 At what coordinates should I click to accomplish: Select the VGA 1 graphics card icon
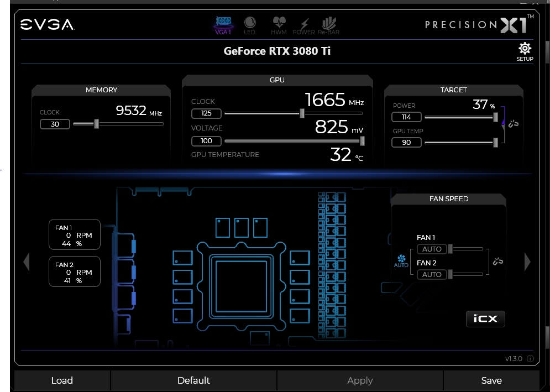(223, 25)
